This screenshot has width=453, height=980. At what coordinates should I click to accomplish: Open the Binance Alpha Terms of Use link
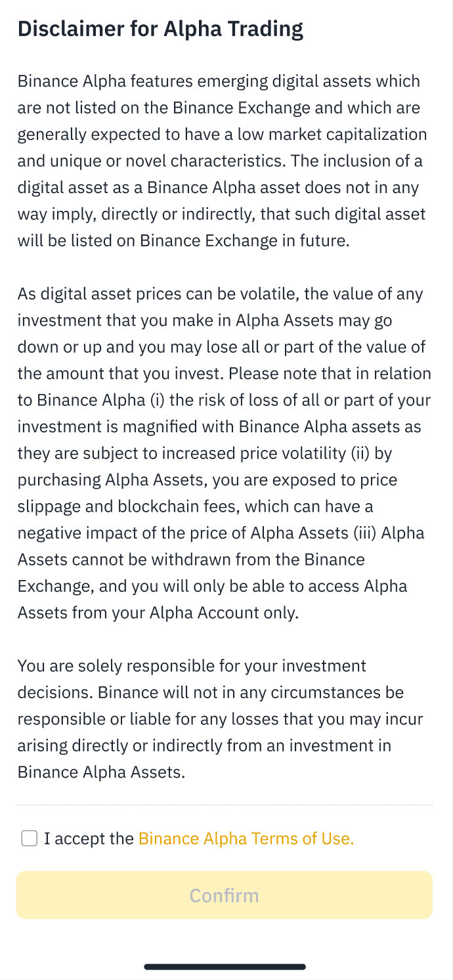(246, 839)
